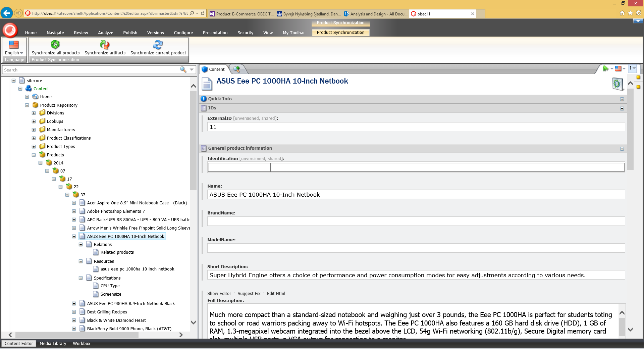Click the Suggest Fix link
This screenshot has width=644, height=349.
click(249, 293)
